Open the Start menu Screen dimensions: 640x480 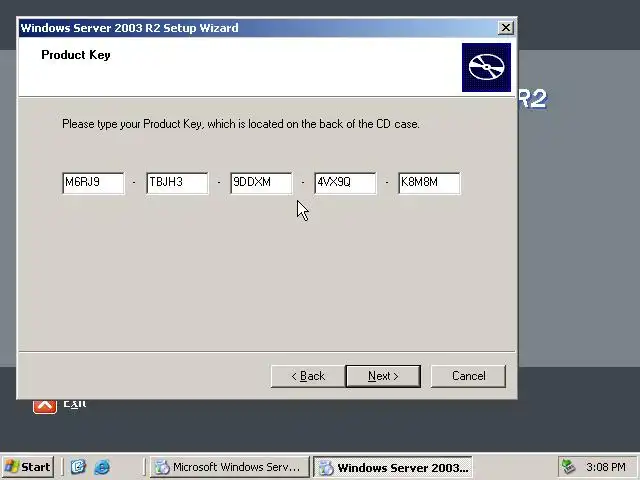coord(28,467)
